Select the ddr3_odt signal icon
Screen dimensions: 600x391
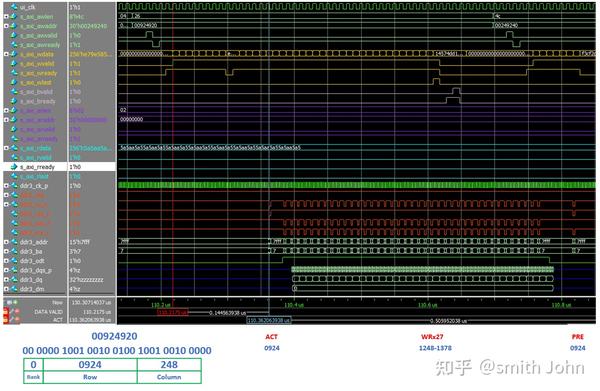point(14,261)
